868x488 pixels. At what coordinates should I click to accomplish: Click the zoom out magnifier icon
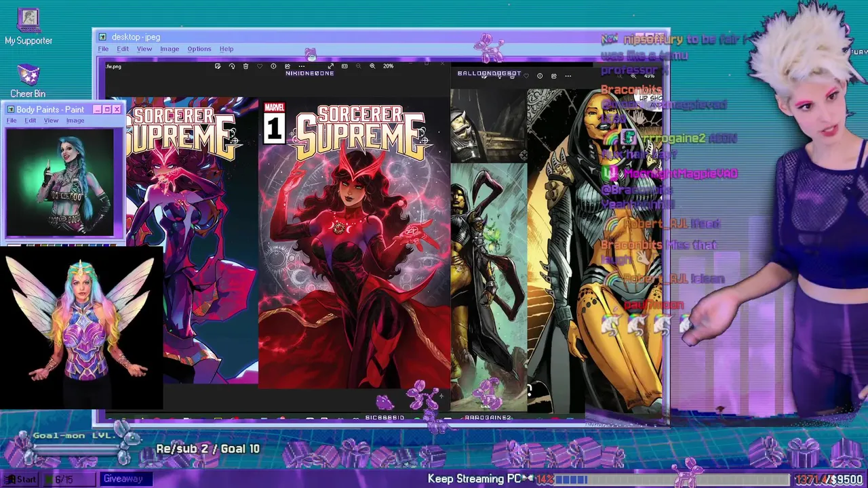(x=359, y=66)
